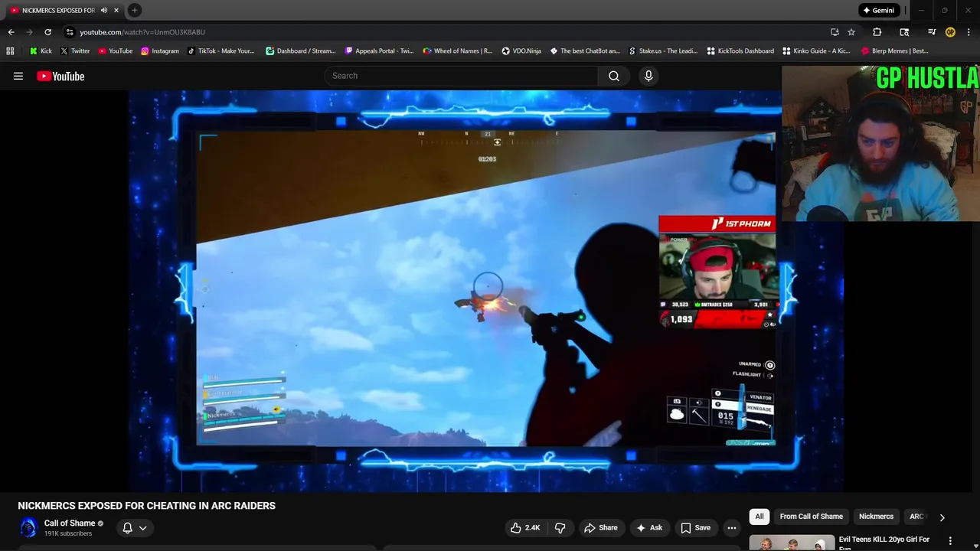The height and width of the screenshot is (551, 980).
Task: Open the Gemini button in Chrome
Action: point(878,10)
